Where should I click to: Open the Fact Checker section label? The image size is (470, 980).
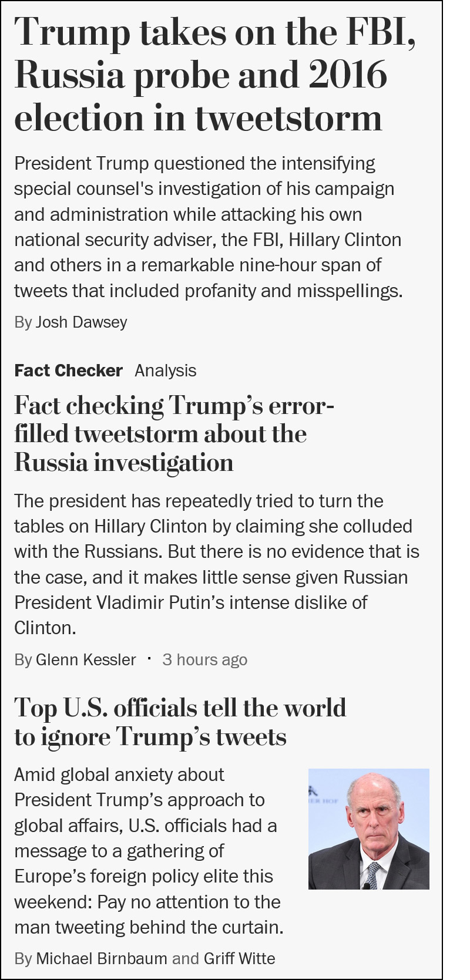68,371
